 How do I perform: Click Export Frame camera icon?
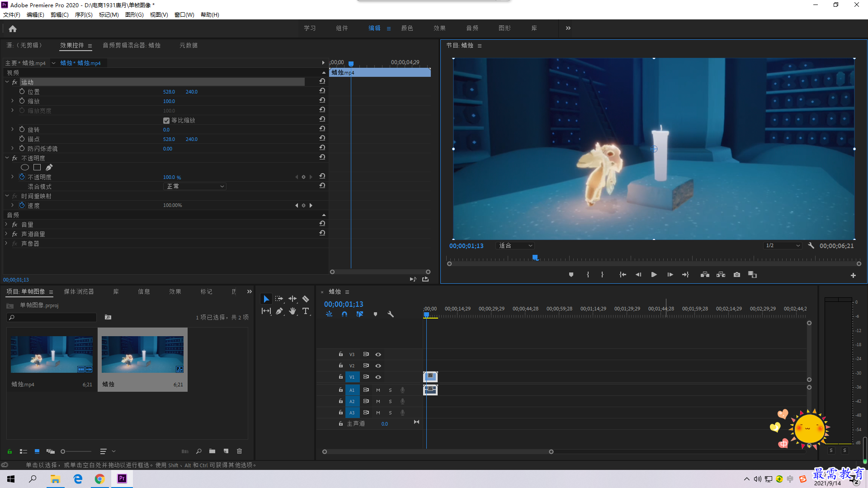click(x=737, y=275)
